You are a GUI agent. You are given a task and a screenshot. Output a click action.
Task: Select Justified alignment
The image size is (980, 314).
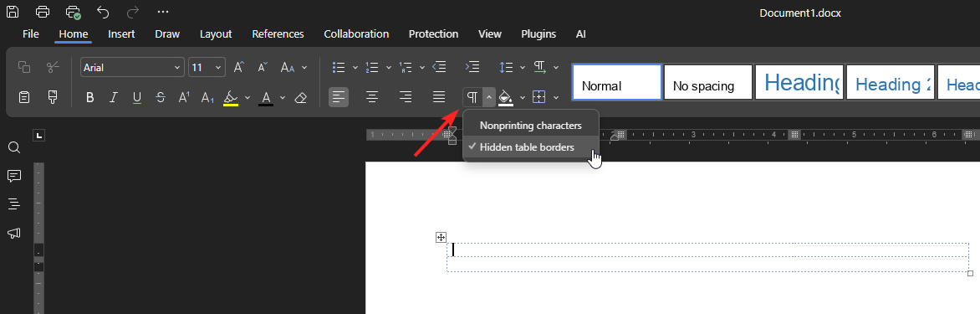439,97
